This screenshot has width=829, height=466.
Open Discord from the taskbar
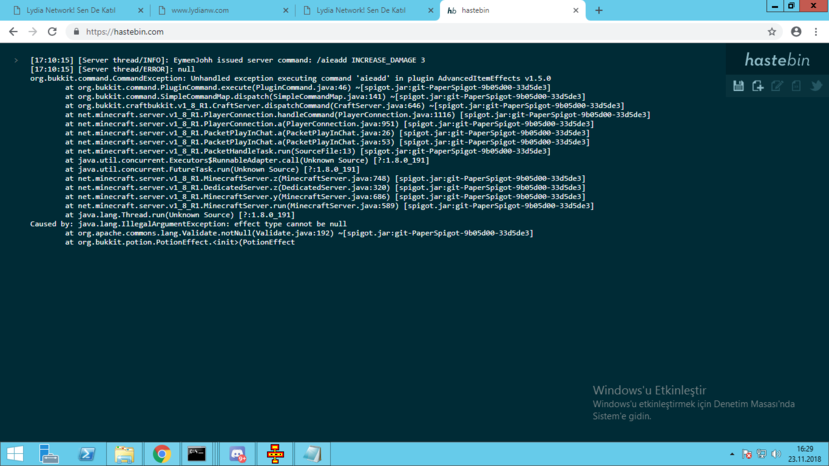click(237, 454)
